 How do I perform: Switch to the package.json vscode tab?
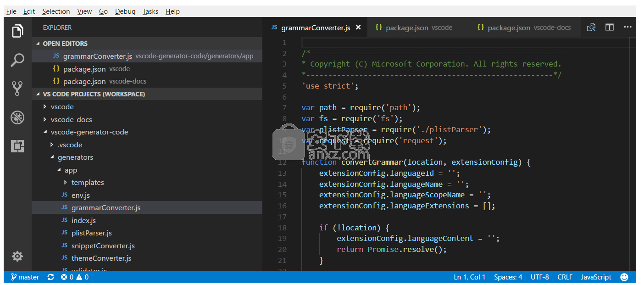[x=418, y=28]
